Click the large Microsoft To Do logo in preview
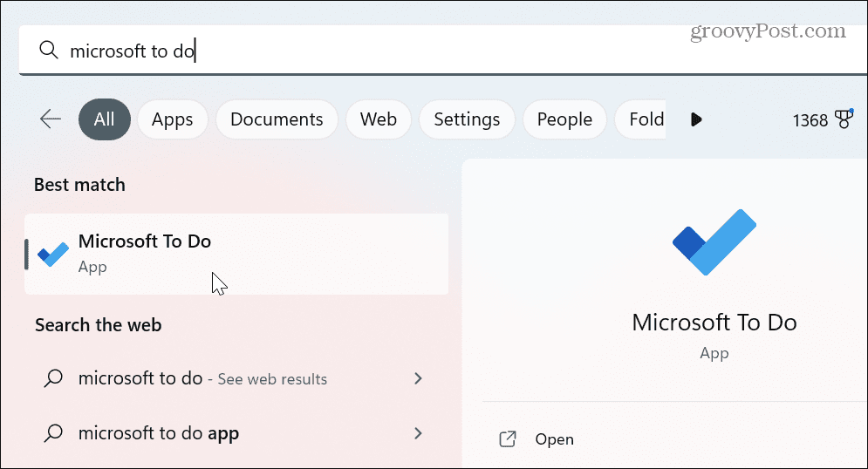This screenshot has height=469, width=868. point(714,242)
